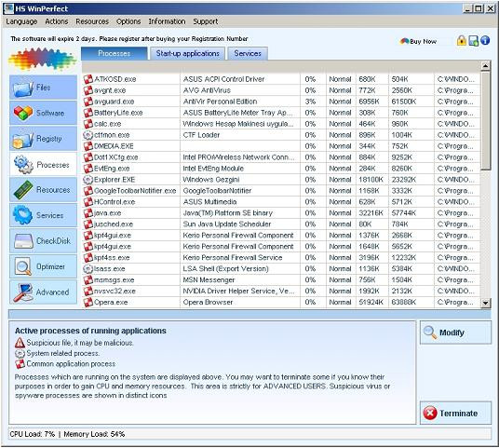Image resolution: width=499 pixels, height=448 pixels.
Task: Open the Advanced section in sidebar
Action: coord(43,292)
